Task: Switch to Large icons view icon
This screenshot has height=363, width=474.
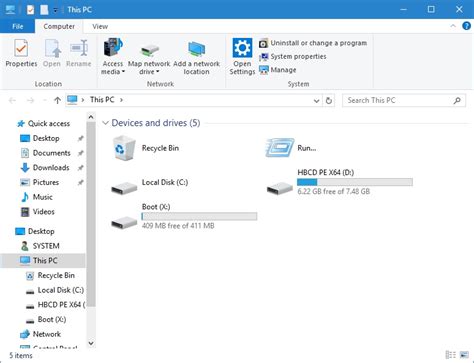Action: [x=464, y=355]
